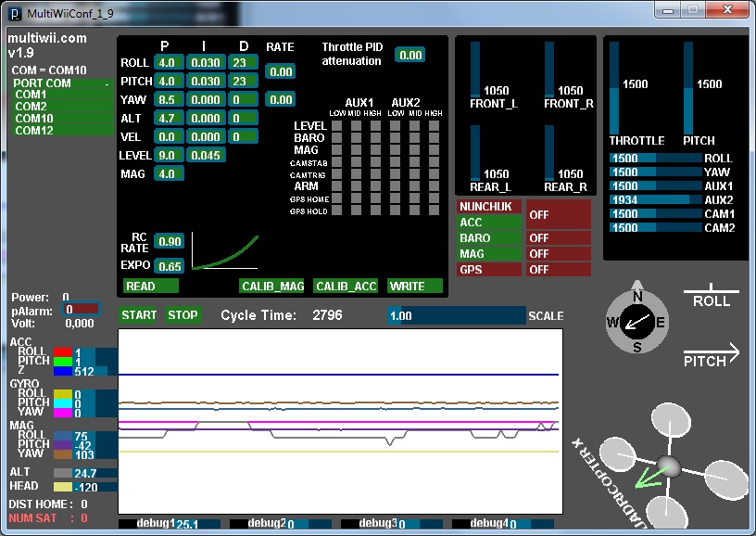Screen dimensions: 756x536
Task: Toggle the yellow GYRO ROLL graph swatch
Action: [x=62, y=393]
